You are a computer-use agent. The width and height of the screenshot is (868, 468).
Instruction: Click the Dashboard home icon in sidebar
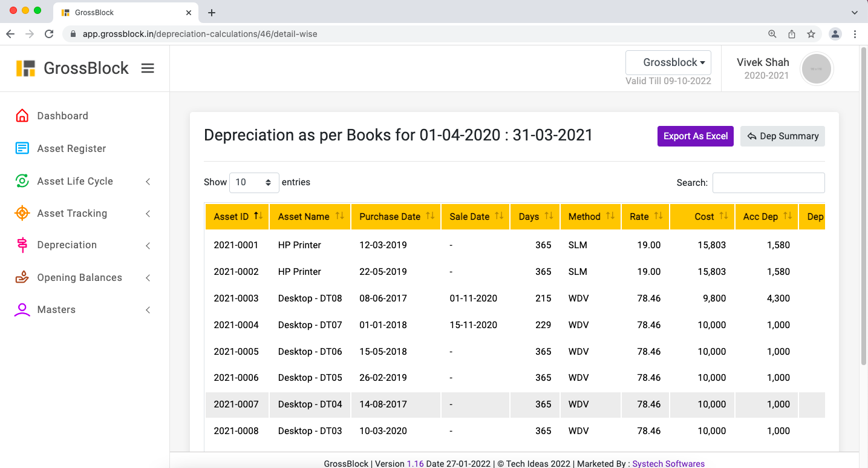(22, 116)
